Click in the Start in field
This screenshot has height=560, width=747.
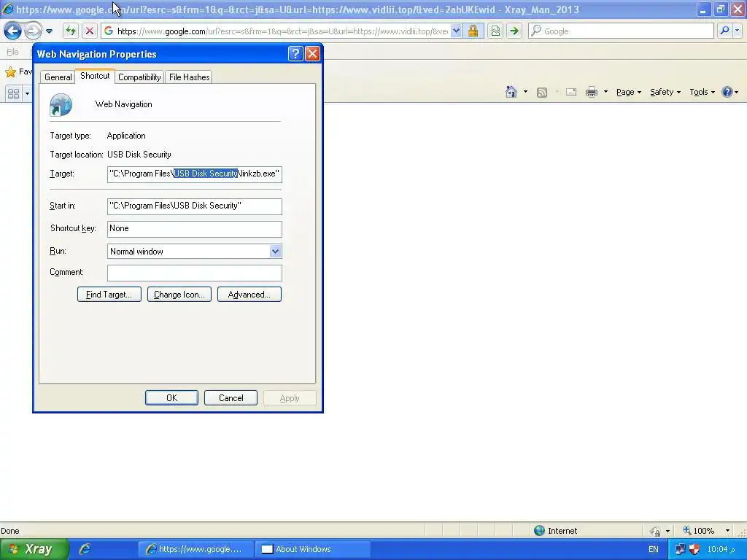[x=194, y=206]
